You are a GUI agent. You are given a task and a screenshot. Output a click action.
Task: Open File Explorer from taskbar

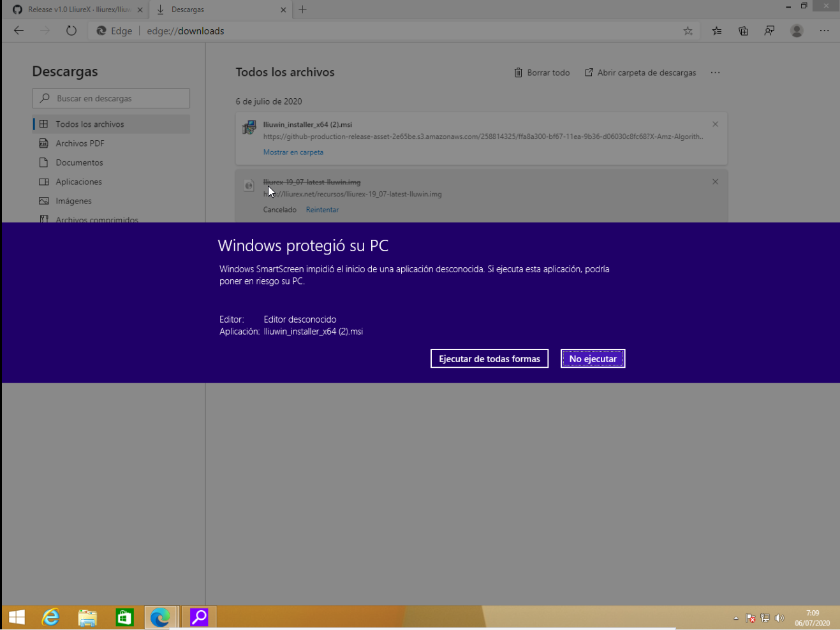pyautogui.click(x=87, y=617)
